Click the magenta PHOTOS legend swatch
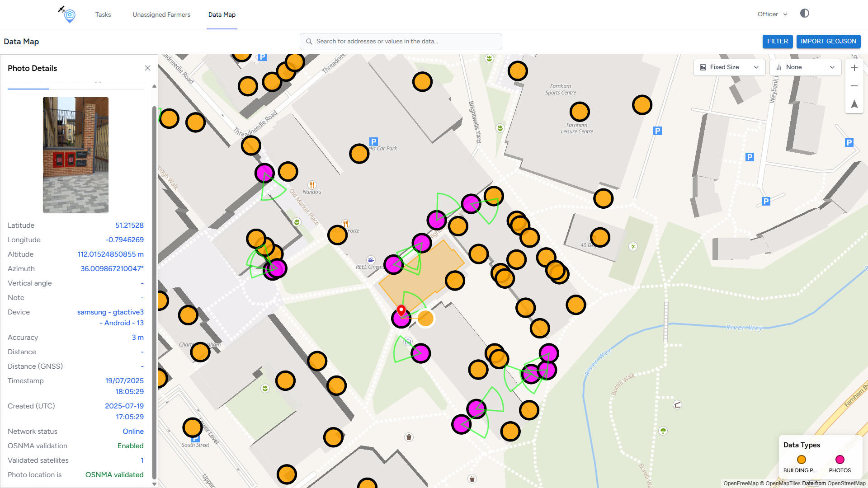Screen dimensions: 868x488 pyautogui.click(x=840, y=460)
